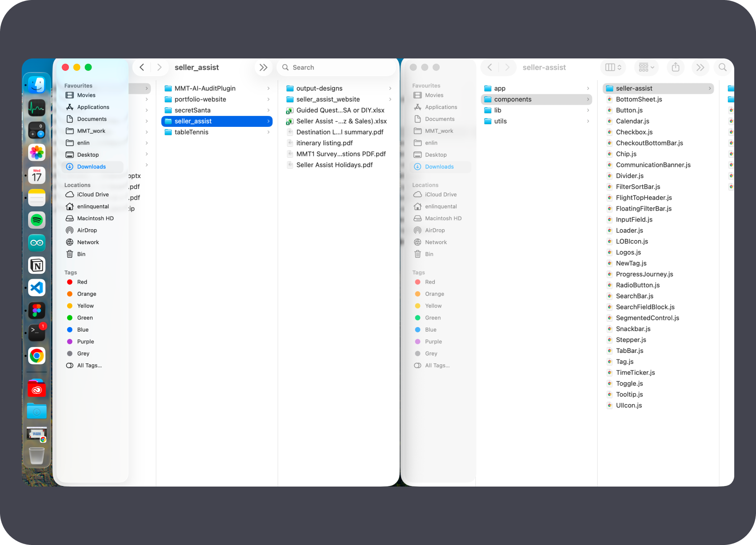Select MMT1 Survey...stions PDF.pdf file

(339, 154)
